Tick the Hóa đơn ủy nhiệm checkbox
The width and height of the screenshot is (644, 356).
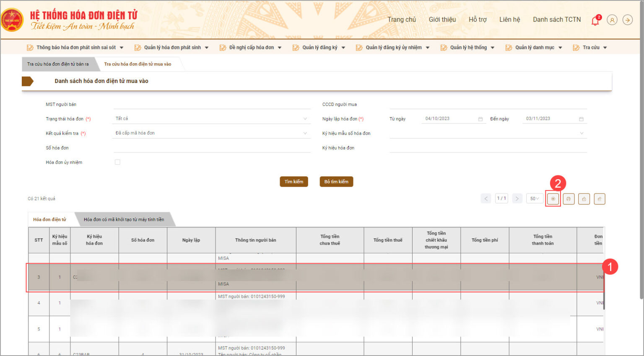tap(117, 162)
